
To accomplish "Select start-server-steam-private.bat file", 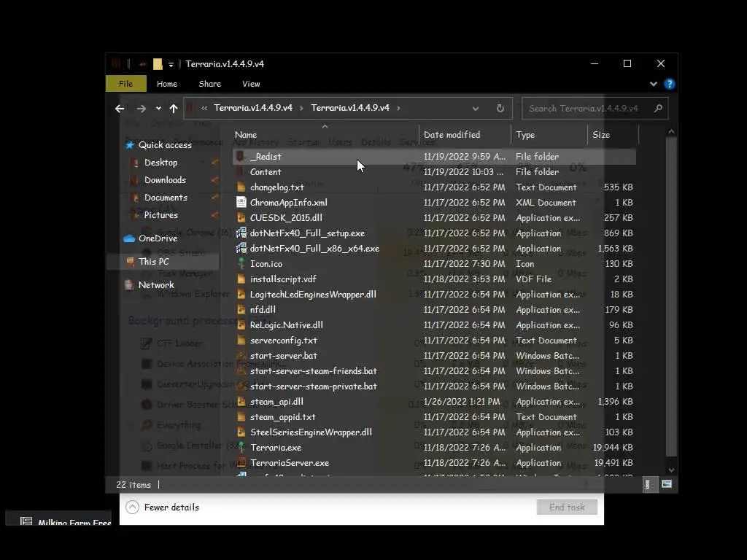I will [314, 386].
